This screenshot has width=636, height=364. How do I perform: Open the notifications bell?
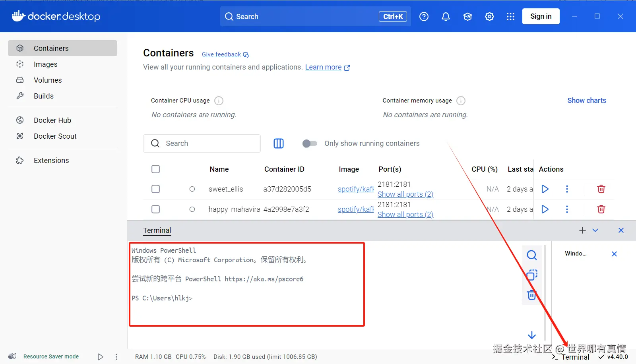(x=446, y=16)
